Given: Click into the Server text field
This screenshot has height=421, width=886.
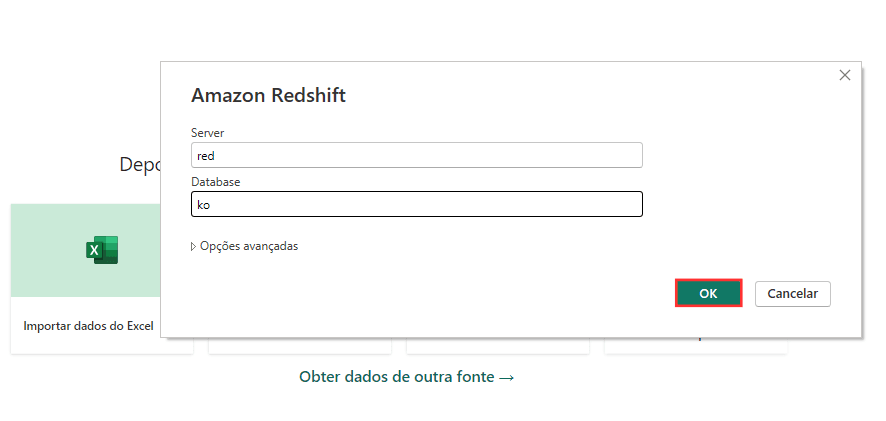Looking at the screenshot, I should point(416,155).
